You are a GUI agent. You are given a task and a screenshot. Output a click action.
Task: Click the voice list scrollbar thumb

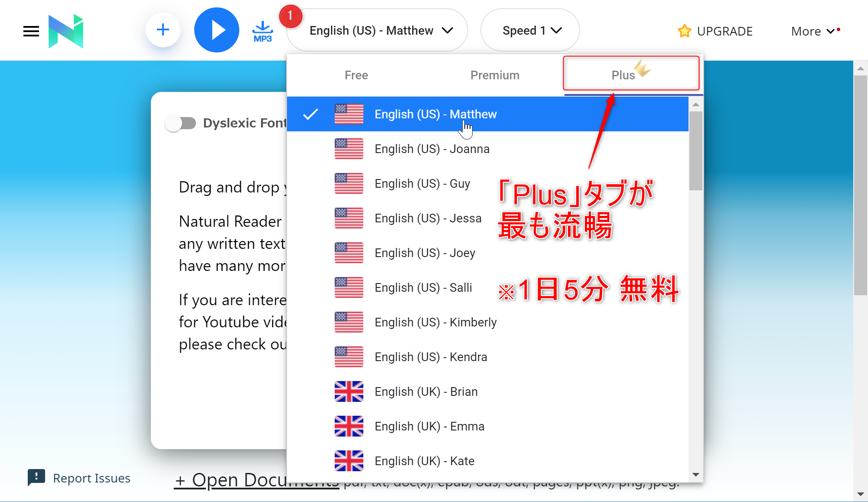(x=695, y=151)
